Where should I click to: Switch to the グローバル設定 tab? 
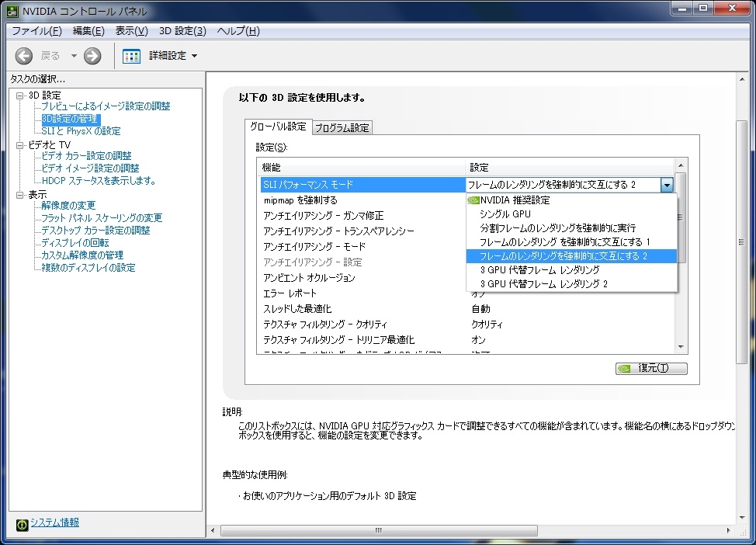coord(278,127)
